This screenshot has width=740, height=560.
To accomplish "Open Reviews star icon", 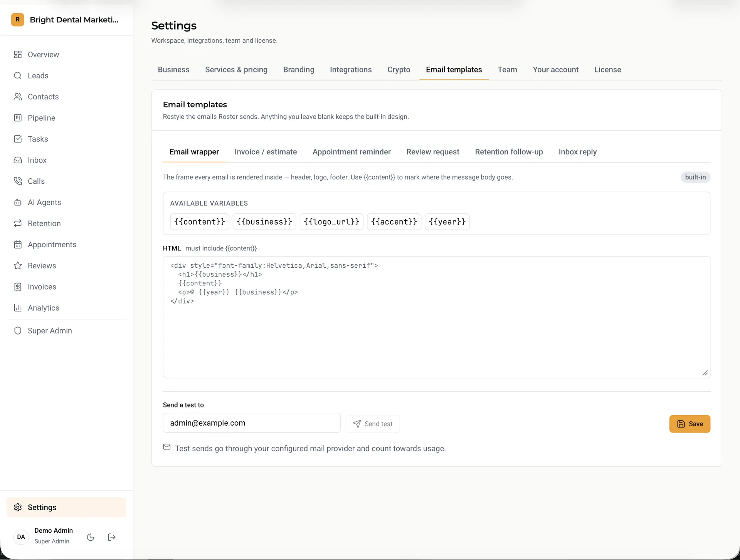I will point(18,266).
